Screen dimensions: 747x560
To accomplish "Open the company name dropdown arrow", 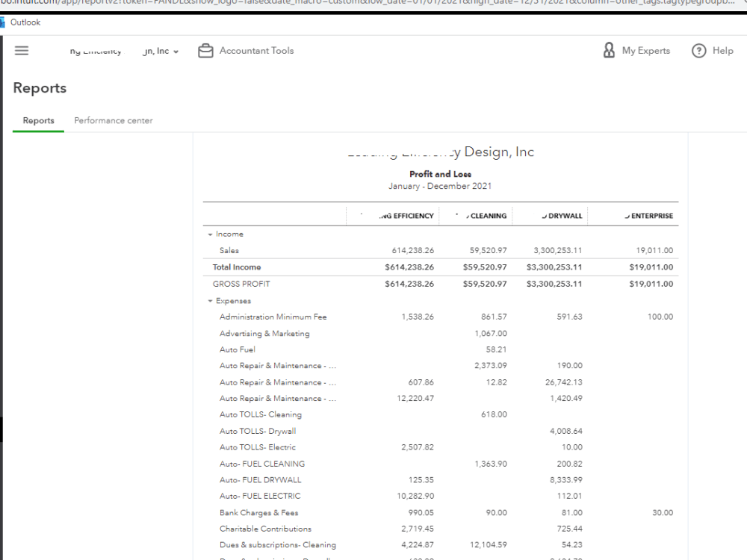I will [x=176, y=52].
